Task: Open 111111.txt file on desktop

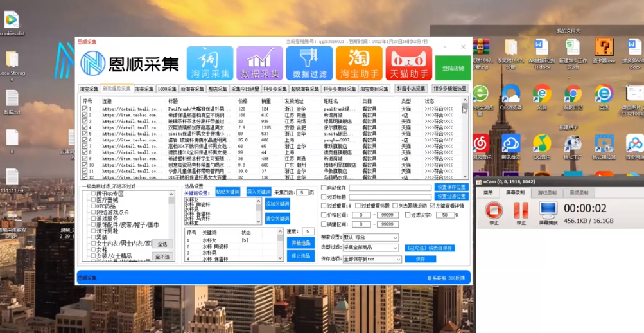Action: 12,181
